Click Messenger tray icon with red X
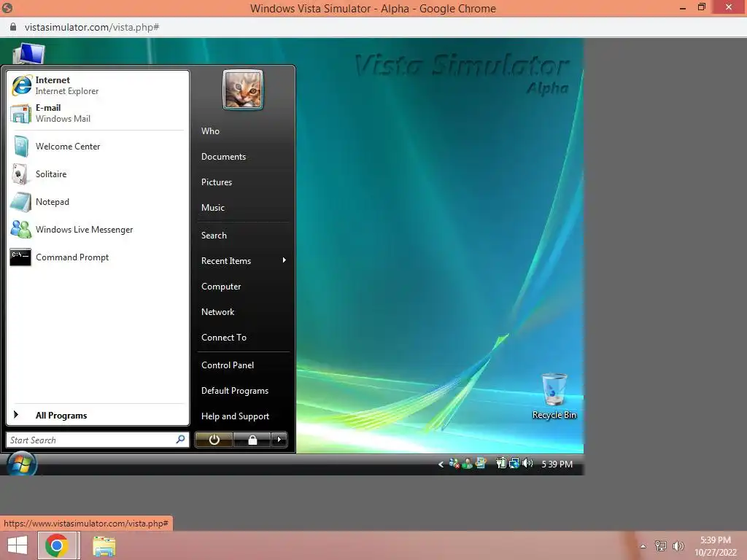 [454, 463]
